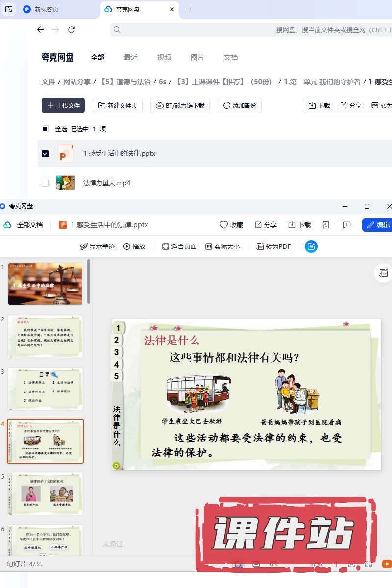Start slideshow with orange play icon
The width and height of the screenshot is (392, 588).
(387, 564)
